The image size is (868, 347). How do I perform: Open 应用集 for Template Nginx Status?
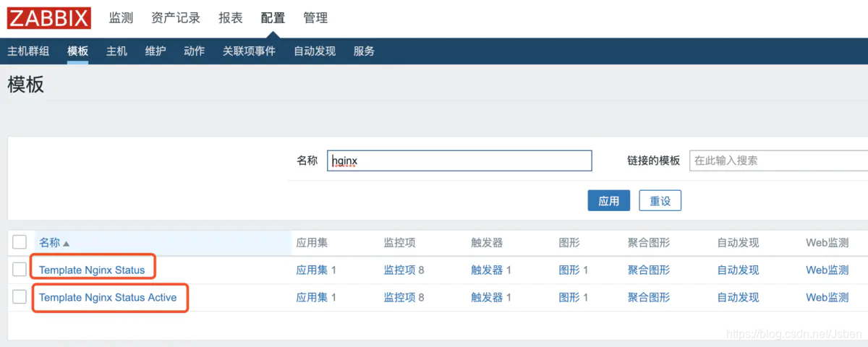click(x=312, y=270)
